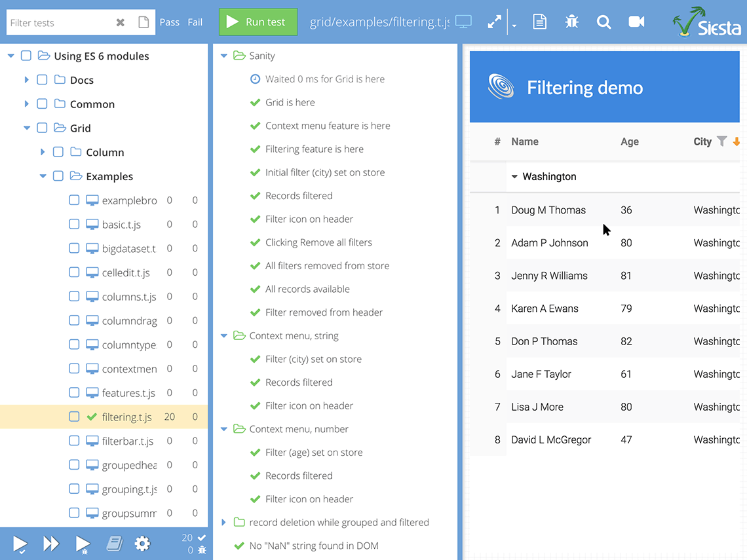Sort by the Name column header
This screenshot has height=560, width=747.
pos(525,141)
